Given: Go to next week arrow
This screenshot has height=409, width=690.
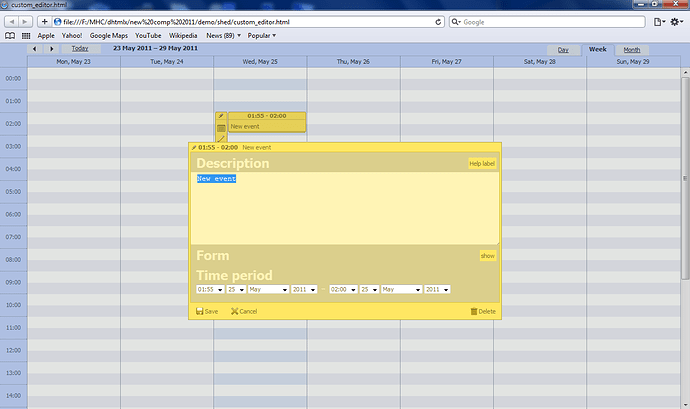Looking at the screenshot, I should click(x=51, y=49).
